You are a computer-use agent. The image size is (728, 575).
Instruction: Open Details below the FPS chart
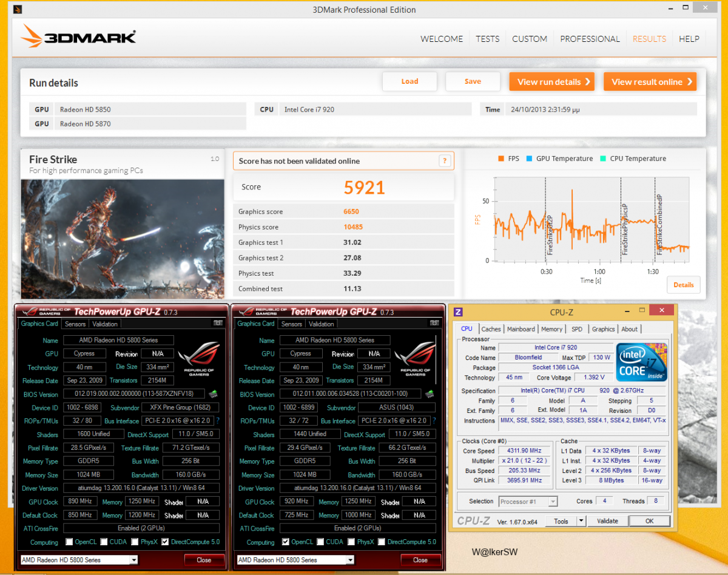click(684, 285)
